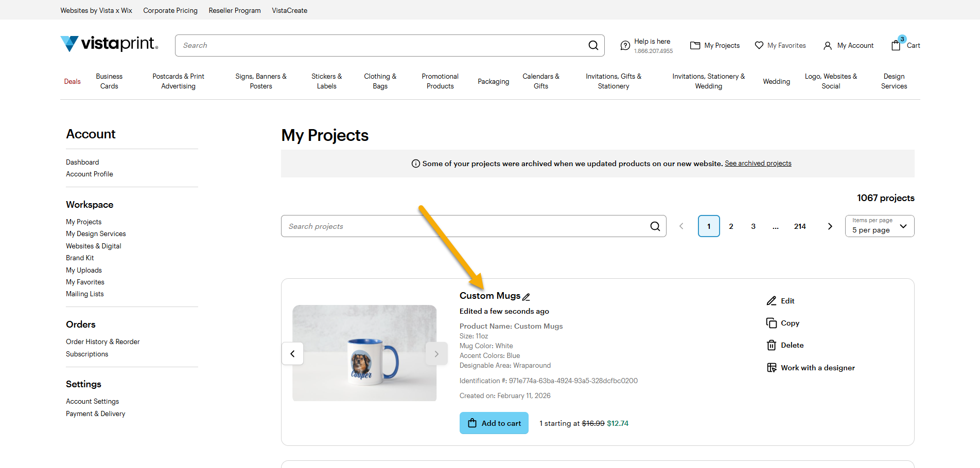The height and width of the screenshot is (468, 980).
Task: Click Add to cart button
Action: 494,423
